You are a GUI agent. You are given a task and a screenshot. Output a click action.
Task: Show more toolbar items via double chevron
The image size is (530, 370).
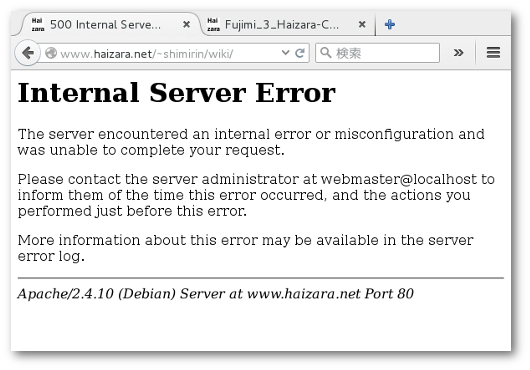pyautogui.click(x=459, y=53)
